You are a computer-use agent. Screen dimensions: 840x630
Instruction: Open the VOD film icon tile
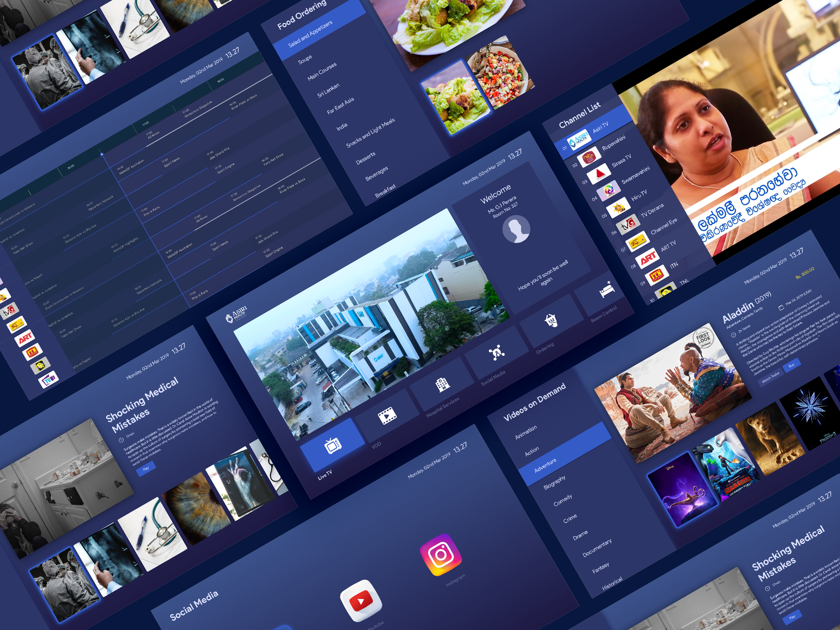[387, 416]
